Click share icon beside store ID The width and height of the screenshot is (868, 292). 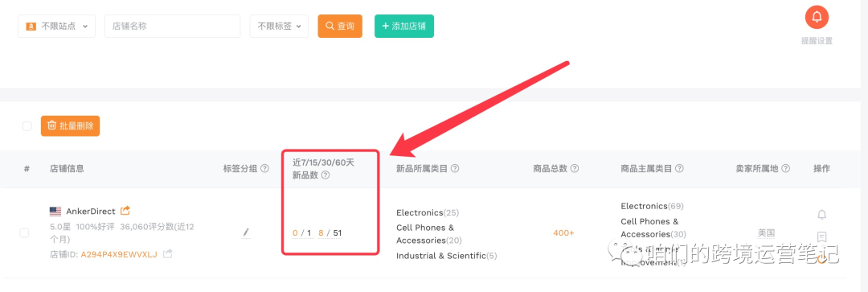[x=168, y=253]
